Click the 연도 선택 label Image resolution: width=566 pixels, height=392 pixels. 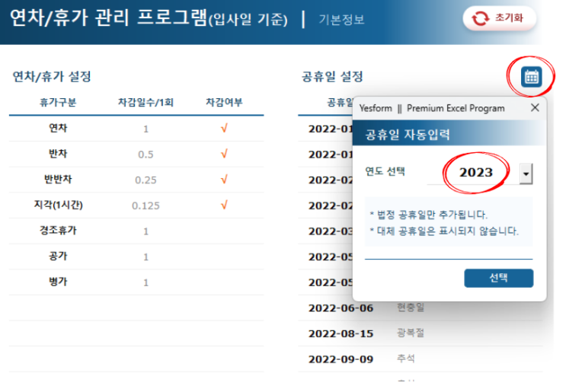385,171
